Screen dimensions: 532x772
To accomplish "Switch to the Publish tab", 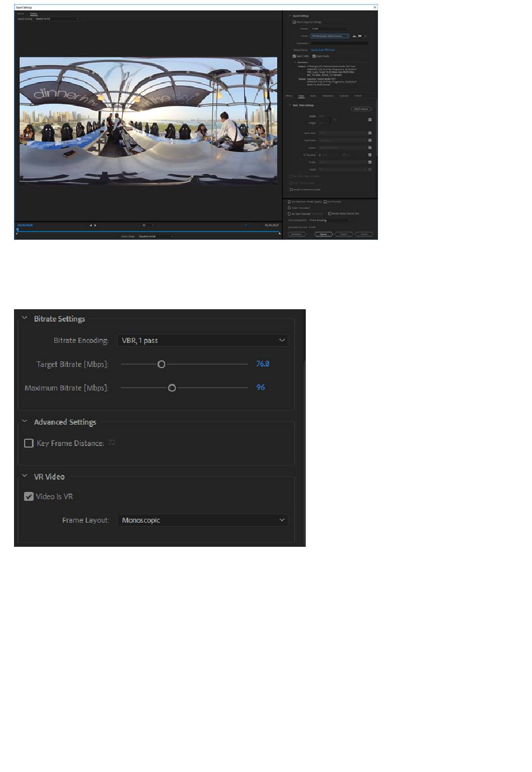I will pyautogui.click(x=358, y=96).
